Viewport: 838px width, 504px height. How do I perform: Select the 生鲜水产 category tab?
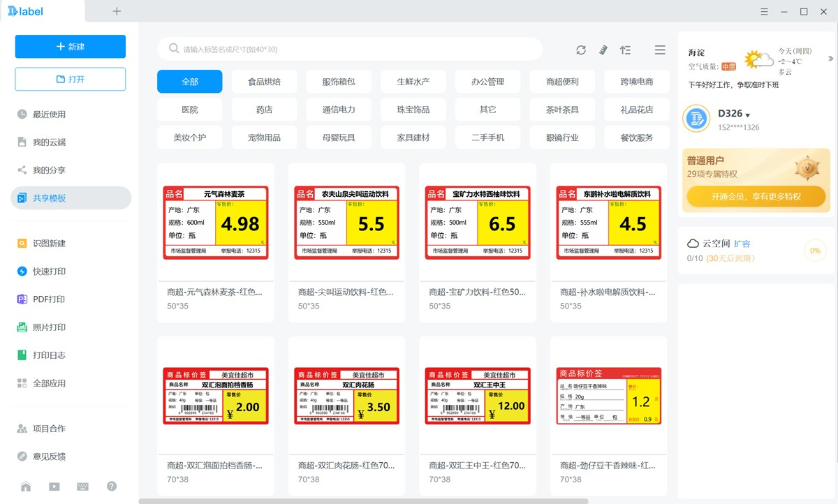point(413,82)
